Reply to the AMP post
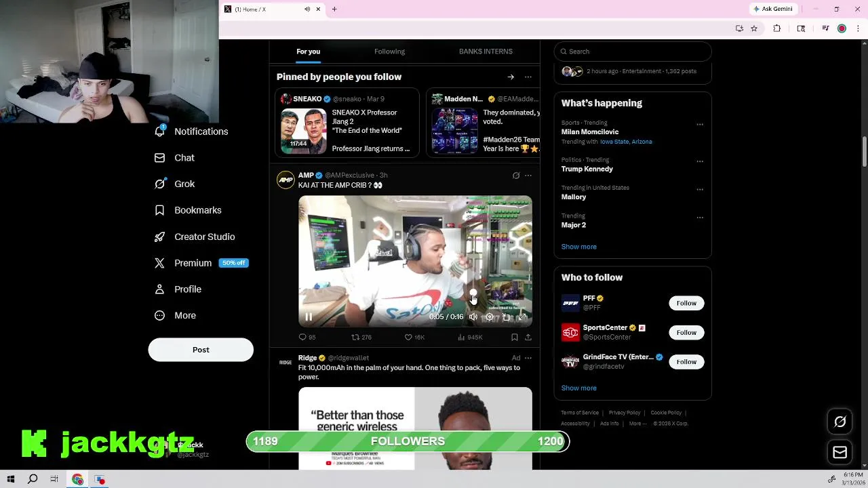Viewport: 868px width, 488px height. tap(307, 337)
